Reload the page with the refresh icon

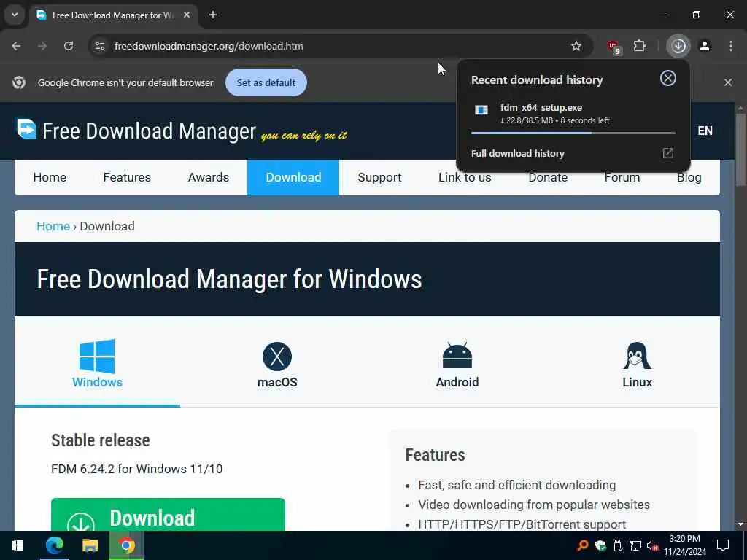pyautogui.click(x=69, y=46)
